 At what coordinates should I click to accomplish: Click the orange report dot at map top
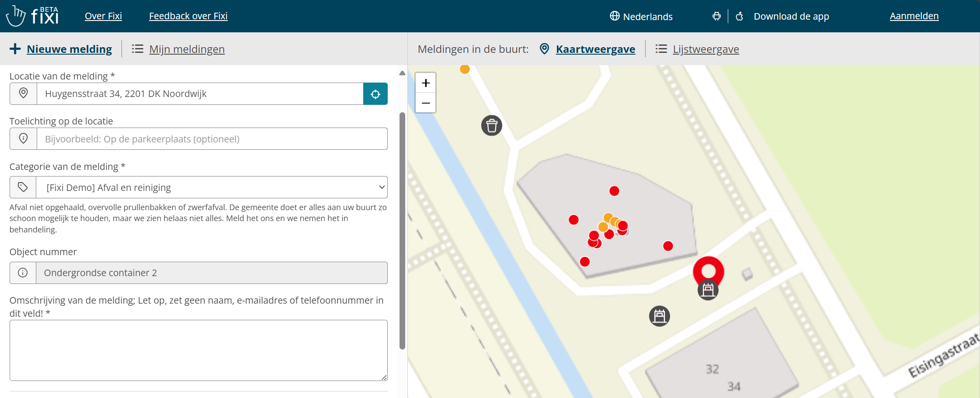465,69
